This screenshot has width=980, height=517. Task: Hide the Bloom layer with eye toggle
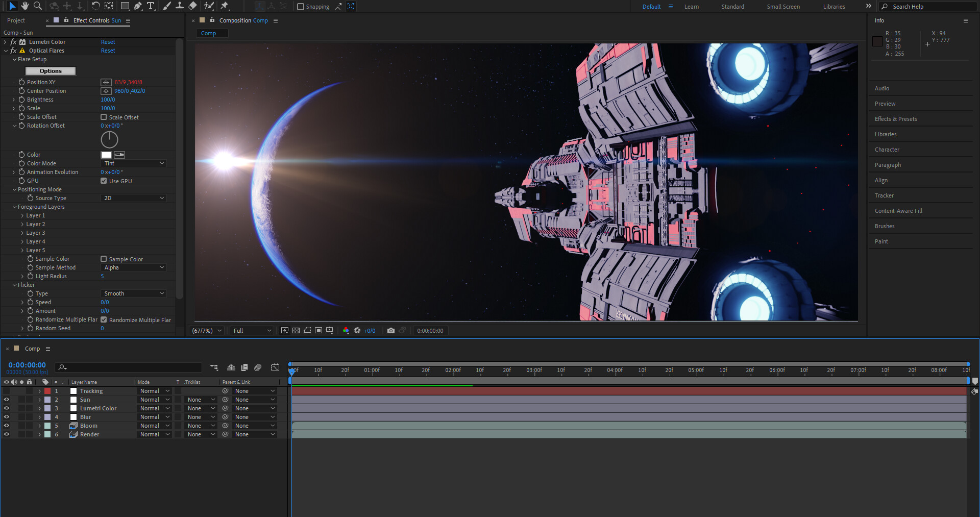7,426
